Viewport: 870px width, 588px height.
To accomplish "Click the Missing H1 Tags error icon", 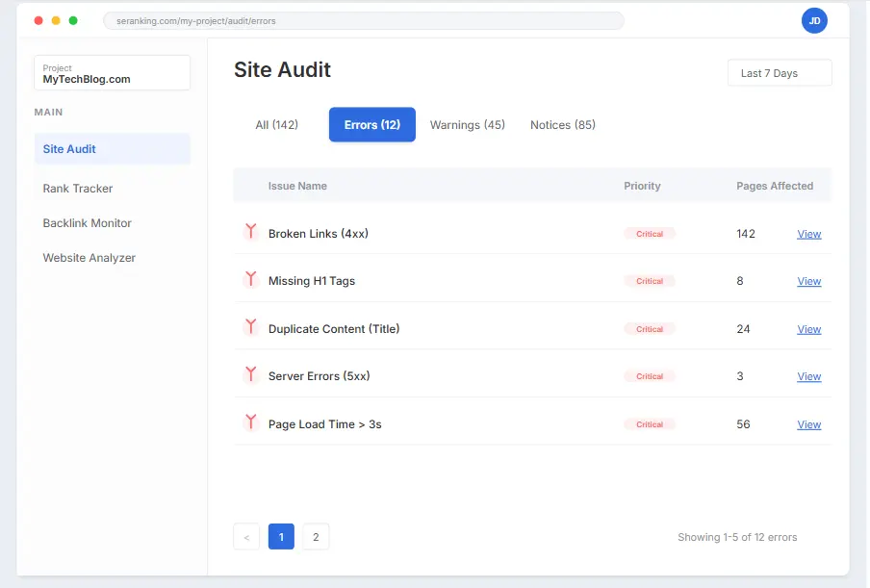I will coord(250,279).
